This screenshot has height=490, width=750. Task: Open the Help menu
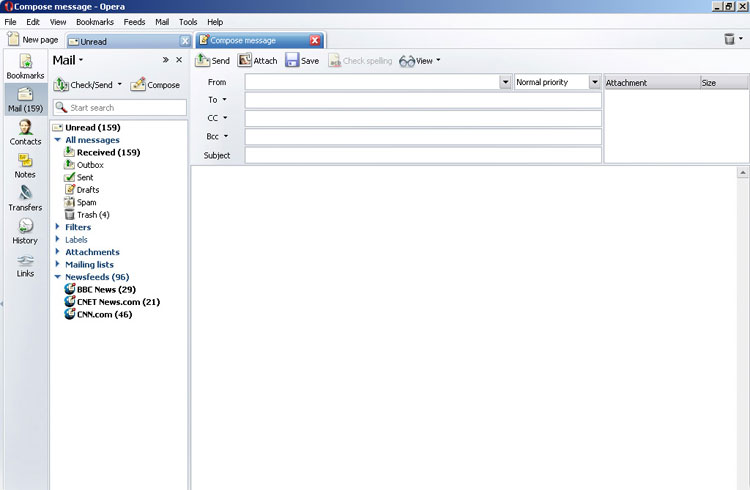[215, 22]
